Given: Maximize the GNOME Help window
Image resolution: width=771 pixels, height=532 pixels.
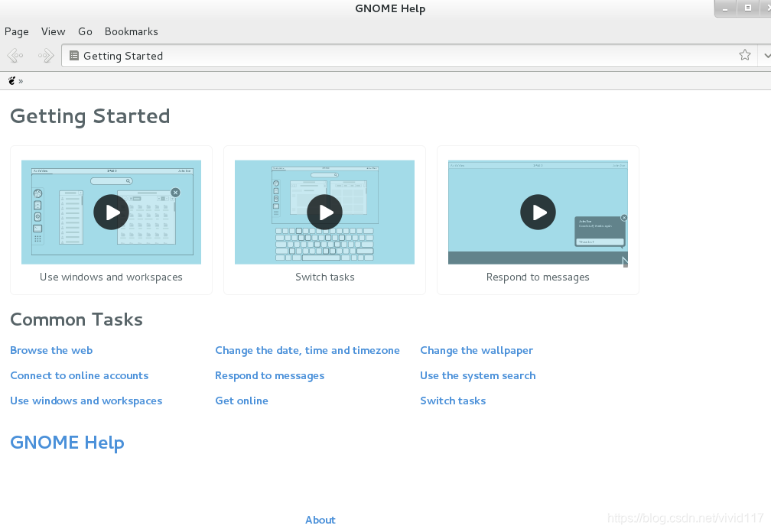Looking at the screenshot, I should 747,8.
